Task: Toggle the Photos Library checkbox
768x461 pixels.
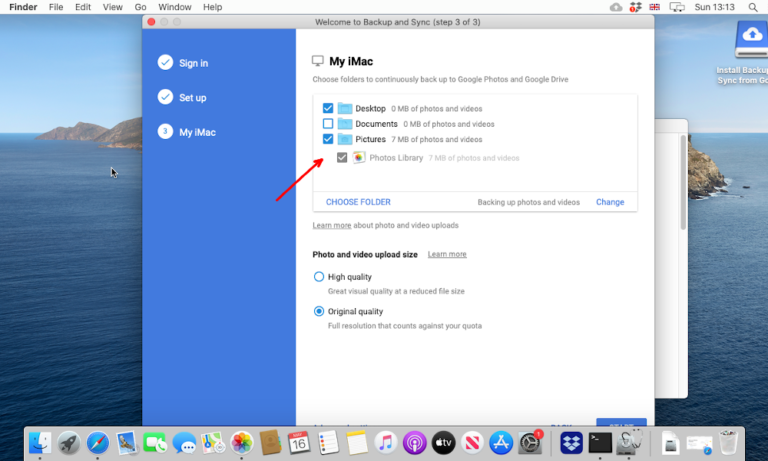Action: [342, 158]
